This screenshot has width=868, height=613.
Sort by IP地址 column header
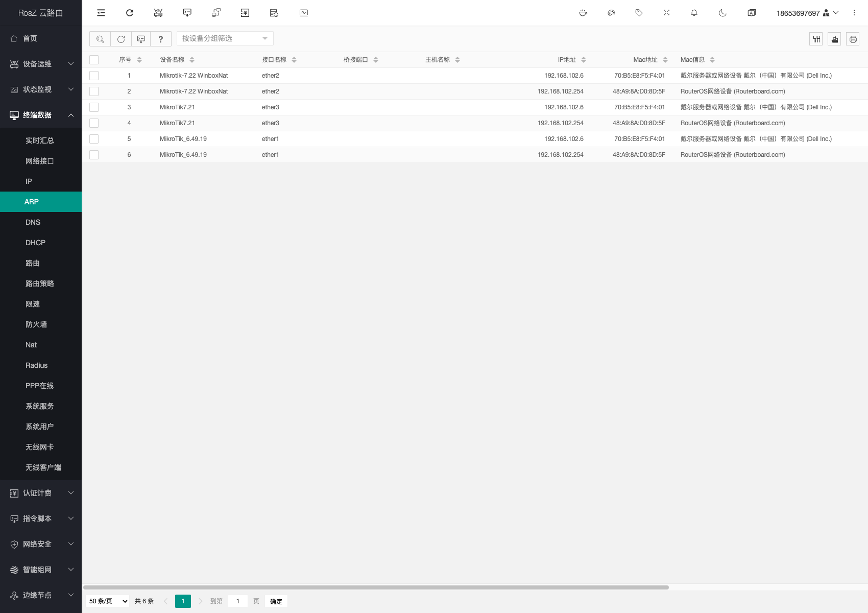(567, 60)
